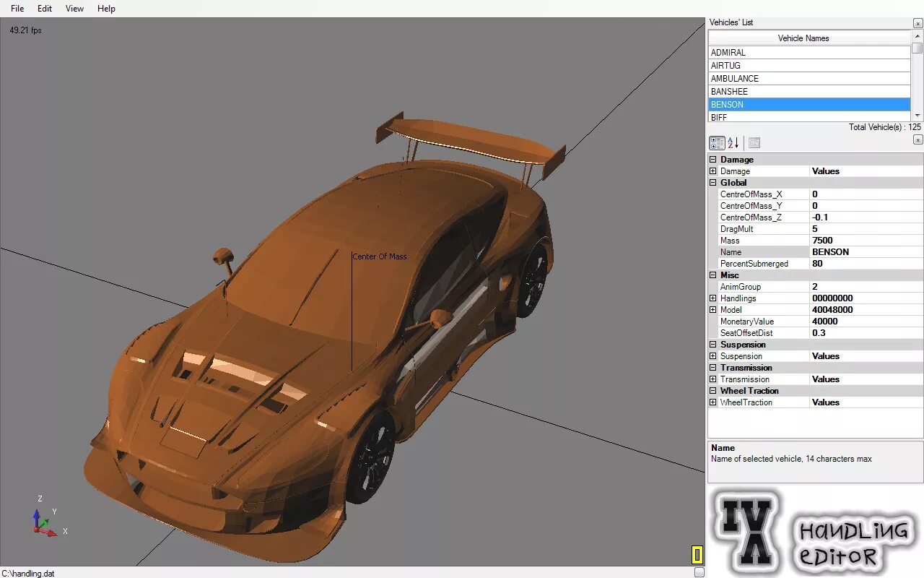
Task: Expand the Suspension Values node
Action: [713, 356]
